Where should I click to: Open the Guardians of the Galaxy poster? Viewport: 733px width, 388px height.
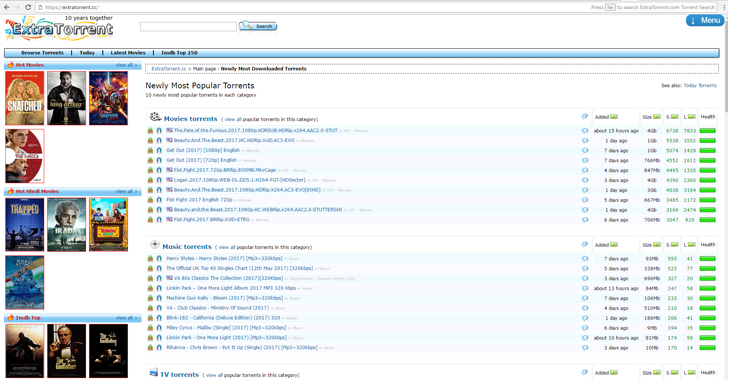click(108, 98)
